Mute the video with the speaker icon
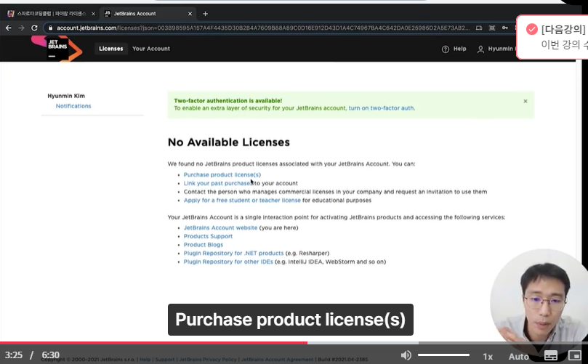This screenshot has width=588, height=364. click(x=406, y=355)
